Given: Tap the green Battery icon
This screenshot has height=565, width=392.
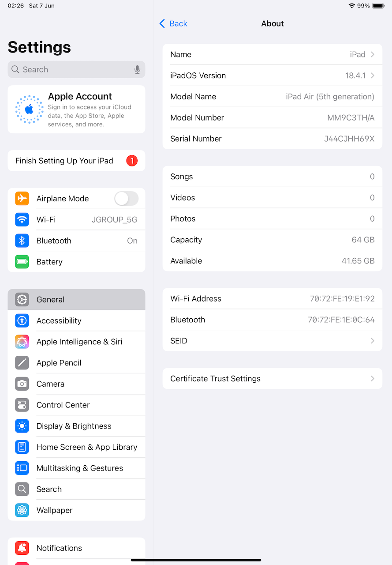Looking at the screenshot, I should tap(22, 262).
